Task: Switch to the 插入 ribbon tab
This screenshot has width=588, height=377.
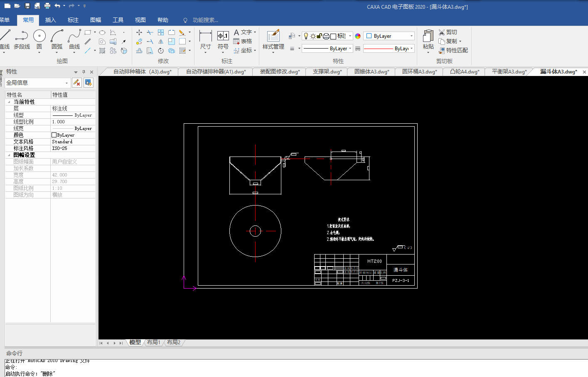Action: tap(50, 20)
